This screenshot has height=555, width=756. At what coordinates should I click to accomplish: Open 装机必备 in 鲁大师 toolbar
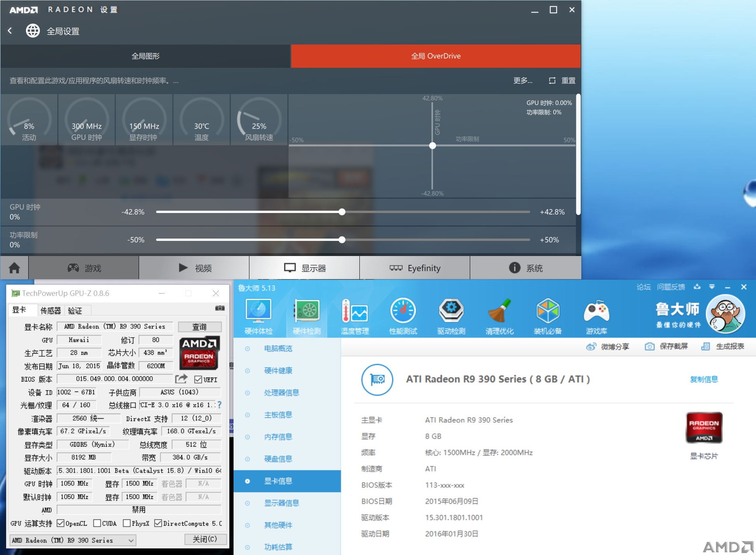548,317
